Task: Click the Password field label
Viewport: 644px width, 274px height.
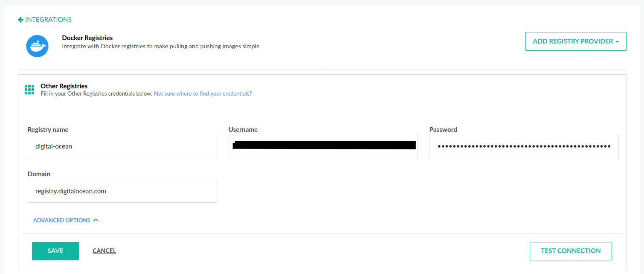Action: (443, 130)
